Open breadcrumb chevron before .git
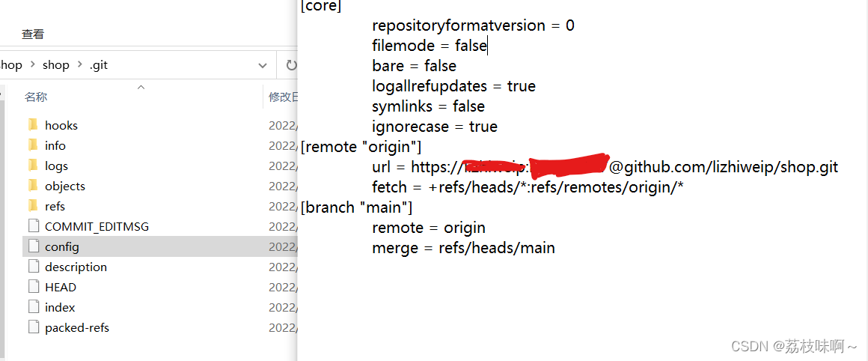Viewport: 868px width, 361px height. coord(80,64)
